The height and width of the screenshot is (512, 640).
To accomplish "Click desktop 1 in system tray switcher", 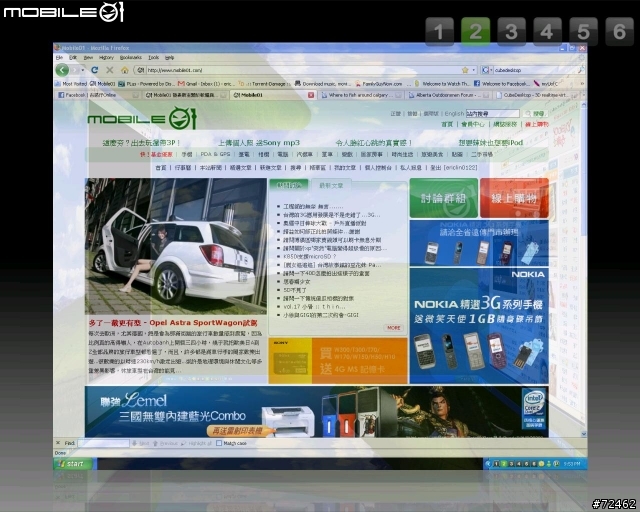I will pos(496,464).
